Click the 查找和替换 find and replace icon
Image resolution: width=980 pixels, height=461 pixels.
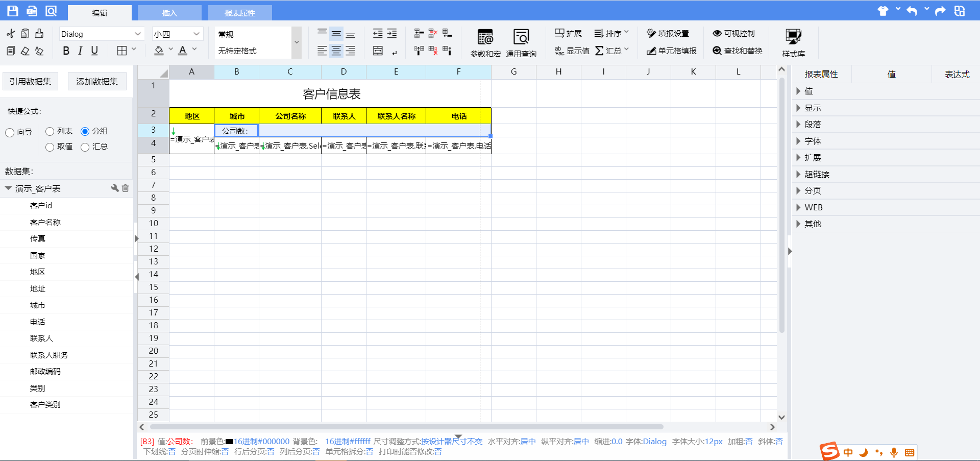(717, 51)
